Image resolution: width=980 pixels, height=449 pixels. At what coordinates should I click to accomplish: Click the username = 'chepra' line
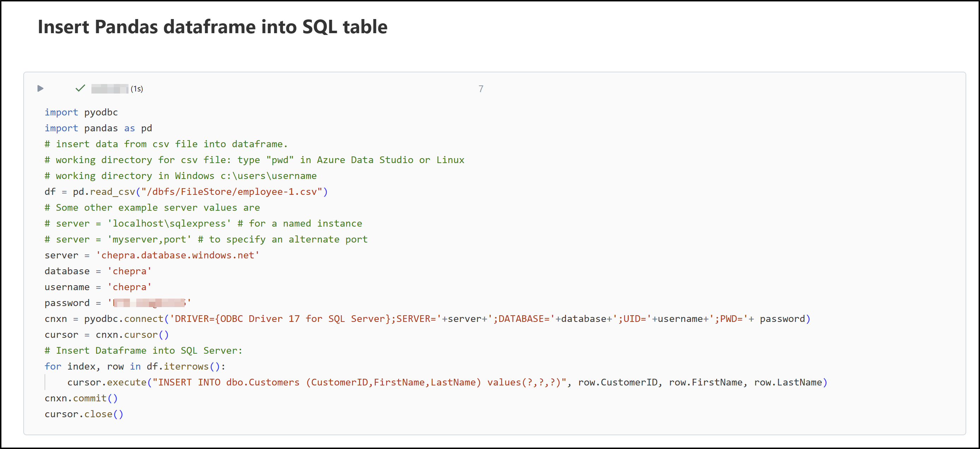pos(98,287)
